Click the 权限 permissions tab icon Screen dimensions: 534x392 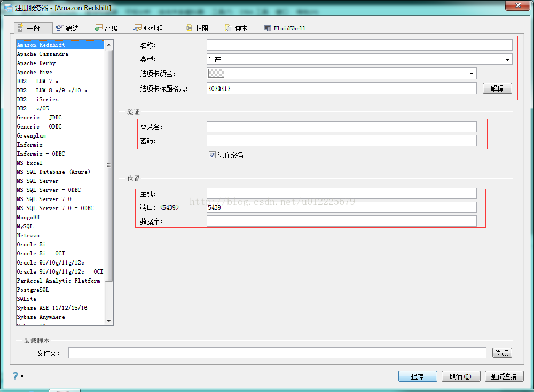tap(190, 28)
